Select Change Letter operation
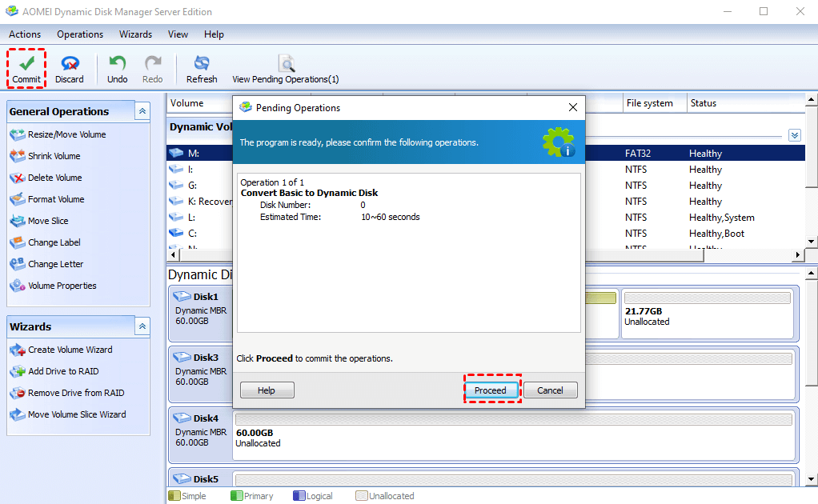The width and height of the screenshot is (818, 504). (55, 264)
